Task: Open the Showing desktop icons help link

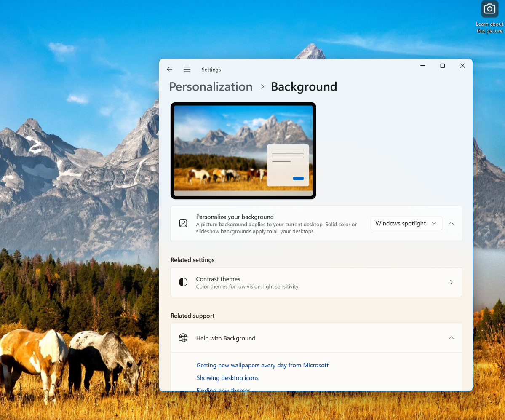Action: point(227,378)
